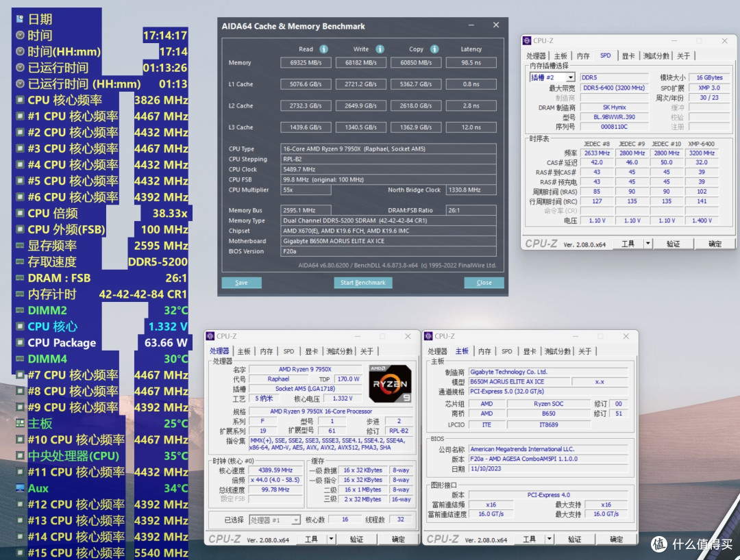Click 确定 in the processor window
Screen dimensions: 740x560
[x=398, y=539]
